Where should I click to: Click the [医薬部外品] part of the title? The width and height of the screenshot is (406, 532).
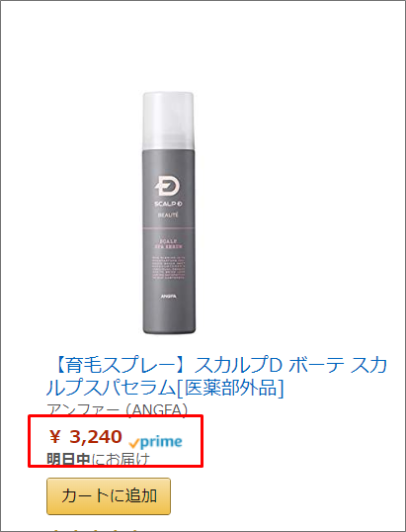click(230, 388)
